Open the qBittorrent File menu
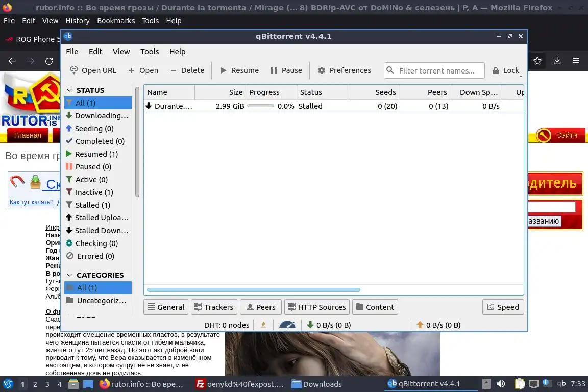588x392 pixels. [72, 52]
